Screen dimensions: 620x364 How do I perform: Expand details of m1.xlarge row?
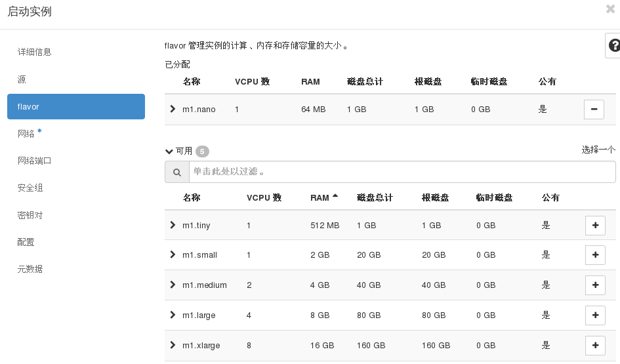point(173,345)
